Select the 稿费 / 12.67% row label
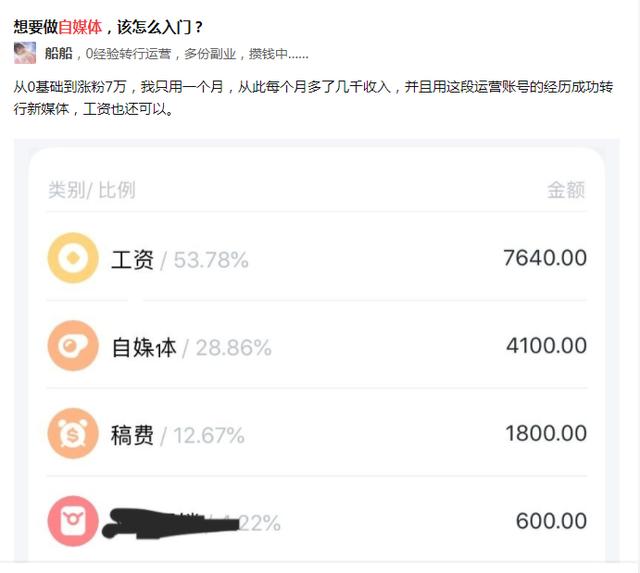 tap(178, 435)
